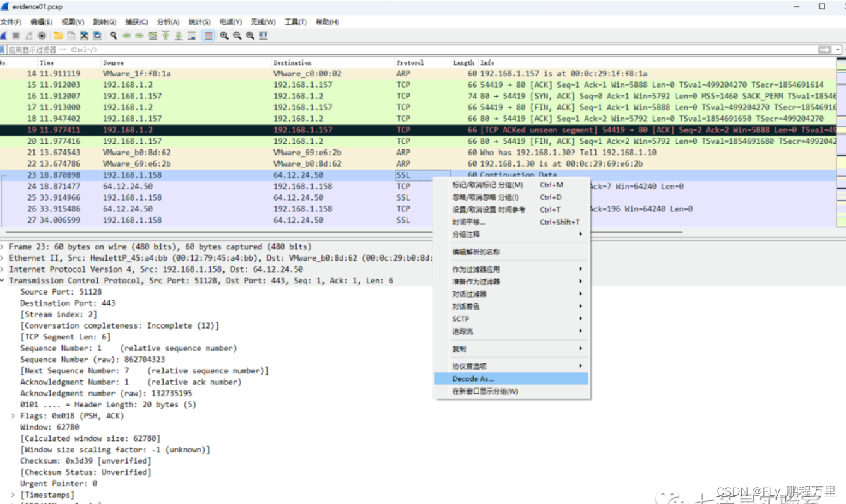Expand the 对话过滤器 submenu

pyautogui.click(x=511, y=294)
